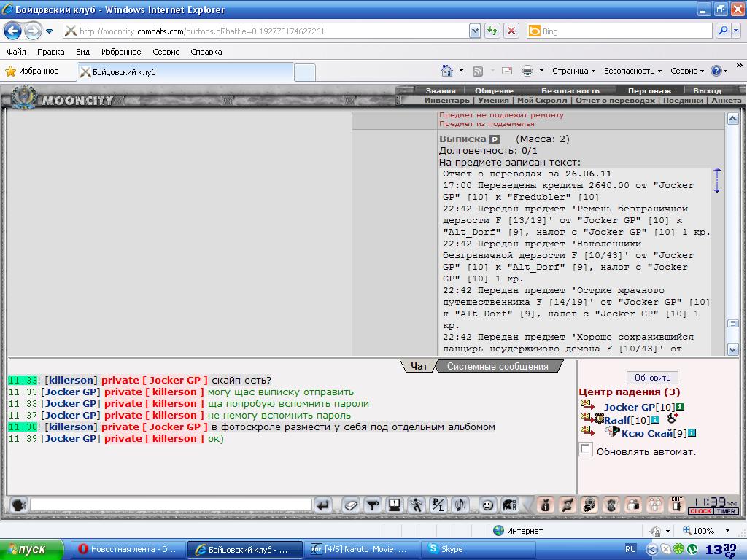Open the 'Страница' dropdown menu
The width and height of the screenshot is (747, 560).
(573, 71)
